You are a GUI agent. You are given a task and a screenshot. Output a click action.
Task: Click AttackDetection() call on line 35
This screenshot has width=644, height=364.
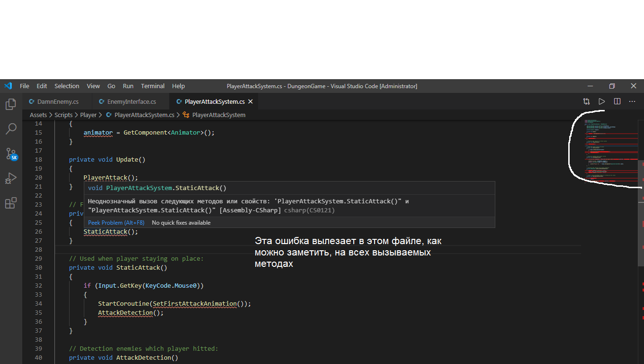pos(131,313)
